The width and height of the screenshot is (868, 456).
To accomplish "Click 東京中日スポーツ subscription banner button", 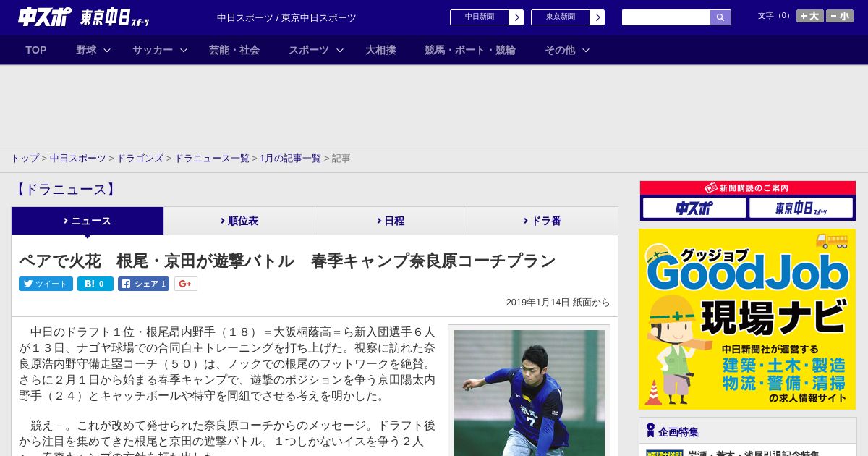I will pos(801,208).
